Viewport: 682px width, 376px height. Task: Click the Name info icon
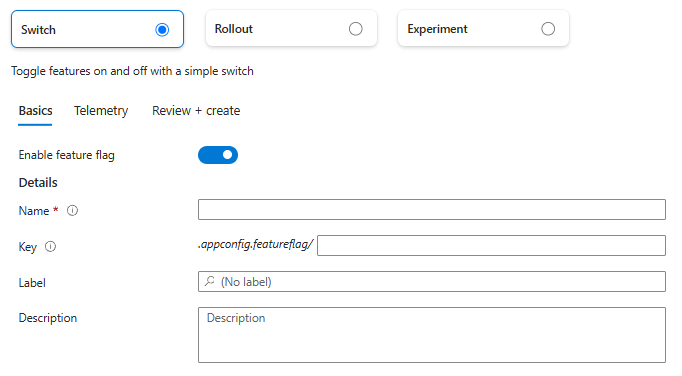tap(72, 211)
